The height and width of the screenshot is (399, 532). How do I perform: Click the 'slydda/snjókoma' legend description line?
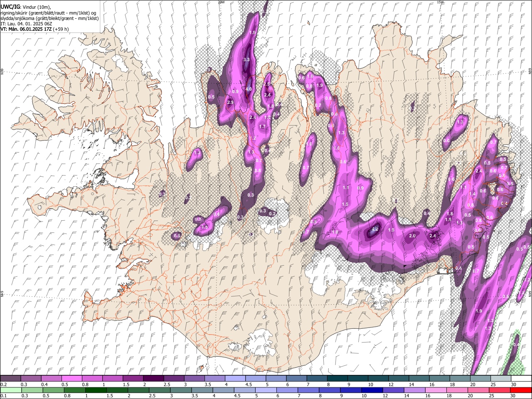coord(49,18)
